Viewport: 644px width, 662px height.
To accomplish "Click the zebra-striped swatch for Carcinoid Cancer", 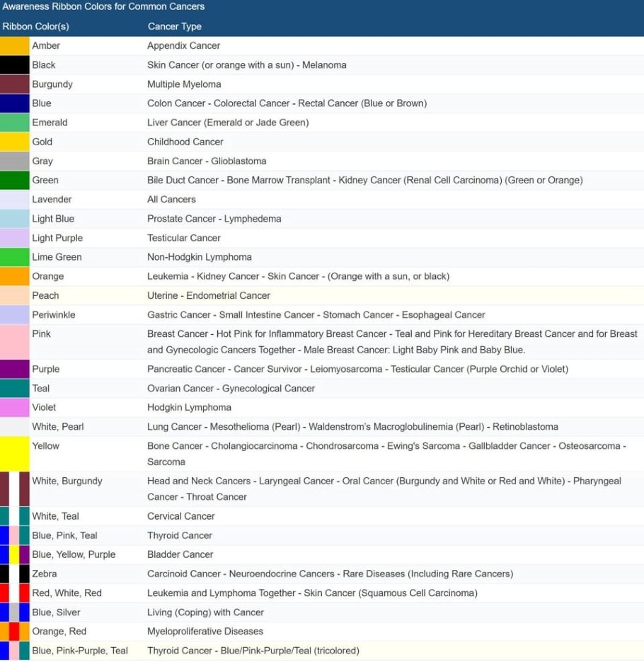I will (x=16, y=573).
